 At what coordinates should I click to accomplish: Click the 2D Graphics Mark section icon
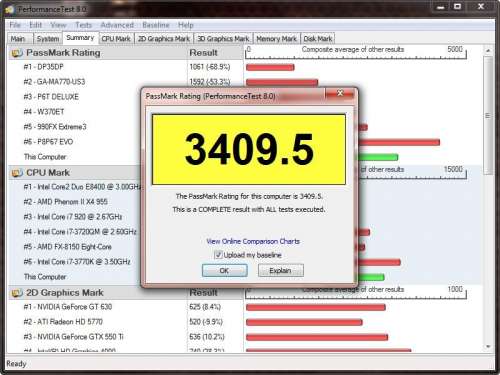[x=16, y=293]
